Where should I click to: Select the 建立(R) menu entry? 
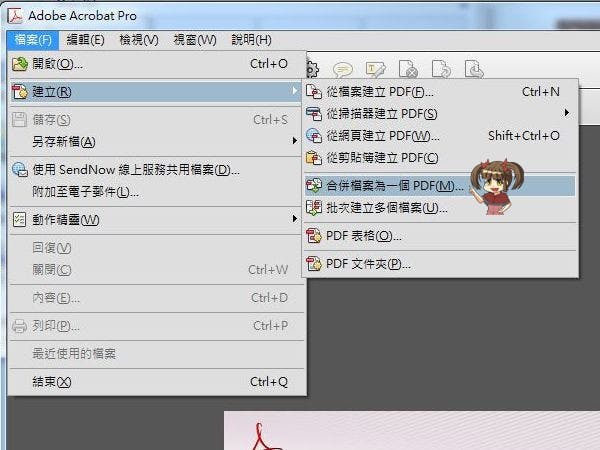coord(157,92)
